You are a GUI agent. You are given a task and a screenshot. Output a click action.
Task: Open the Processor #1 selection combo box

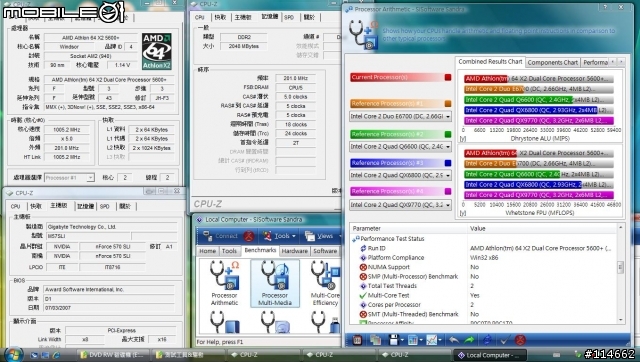tap(69, 178)
